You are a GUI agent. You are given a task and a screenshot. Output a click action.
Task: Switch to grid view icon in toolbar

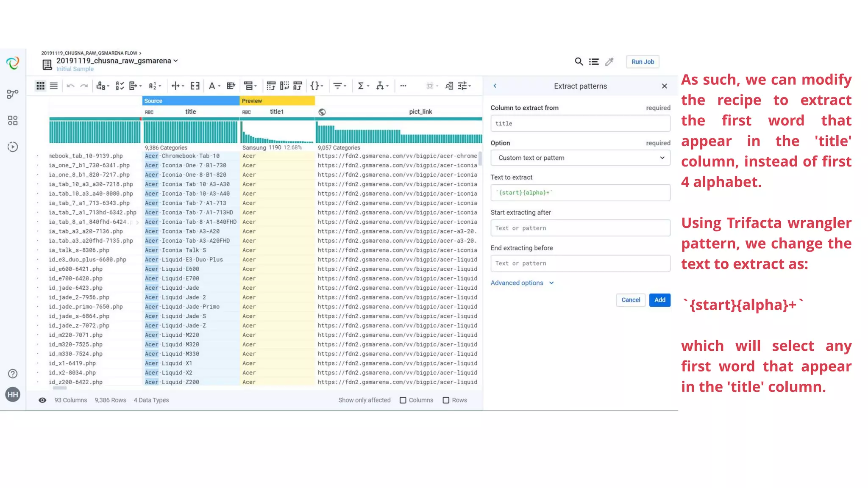[x=40, y=86]
